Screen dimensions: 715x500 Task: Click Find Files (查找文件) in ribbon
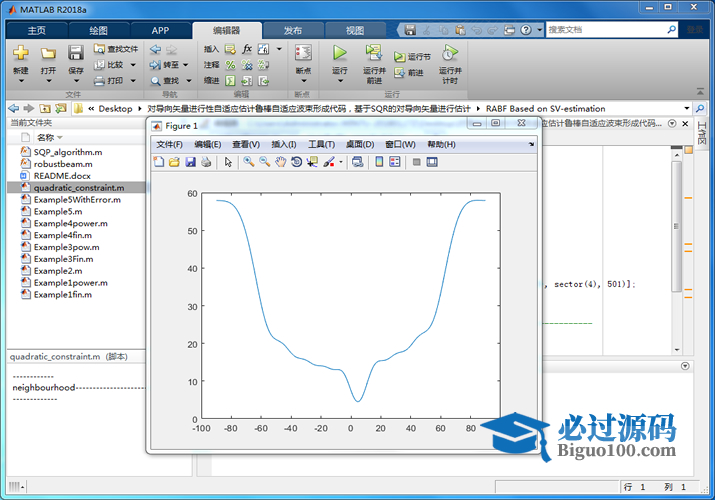(116, 49)
